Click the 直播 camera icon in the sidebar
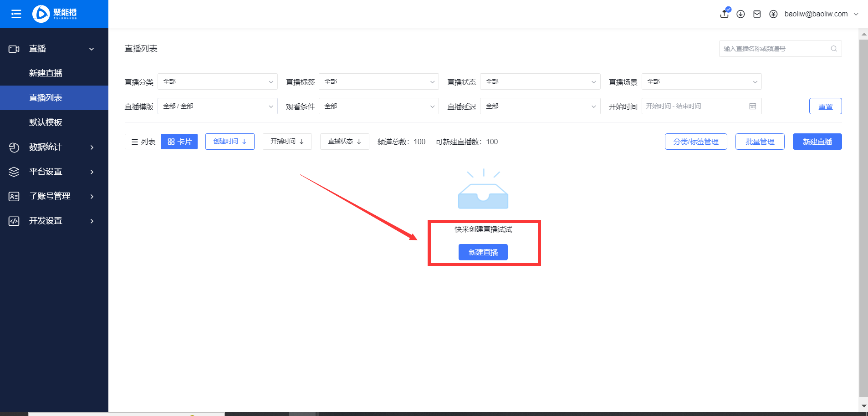The image size is (868, 416). (x=14, y=49)
